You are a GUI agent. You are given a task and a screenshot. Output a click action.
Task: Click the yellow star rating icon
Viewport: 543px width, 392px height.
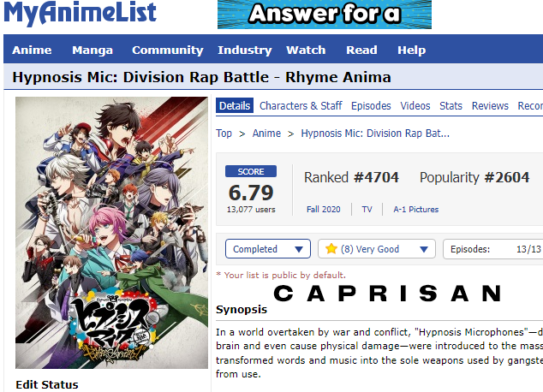[x=331, y=248]
